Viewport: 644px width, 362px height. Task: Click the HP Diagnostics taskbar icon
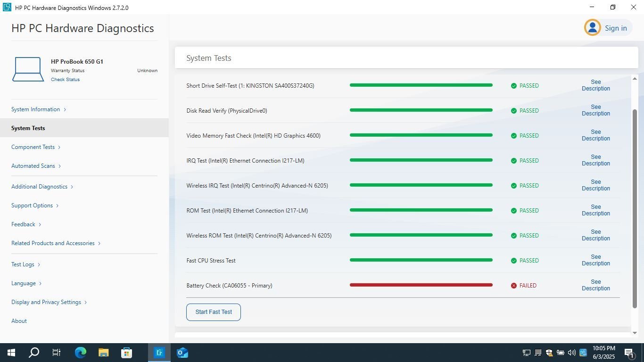pyautogui.click(x=159, y=353)
